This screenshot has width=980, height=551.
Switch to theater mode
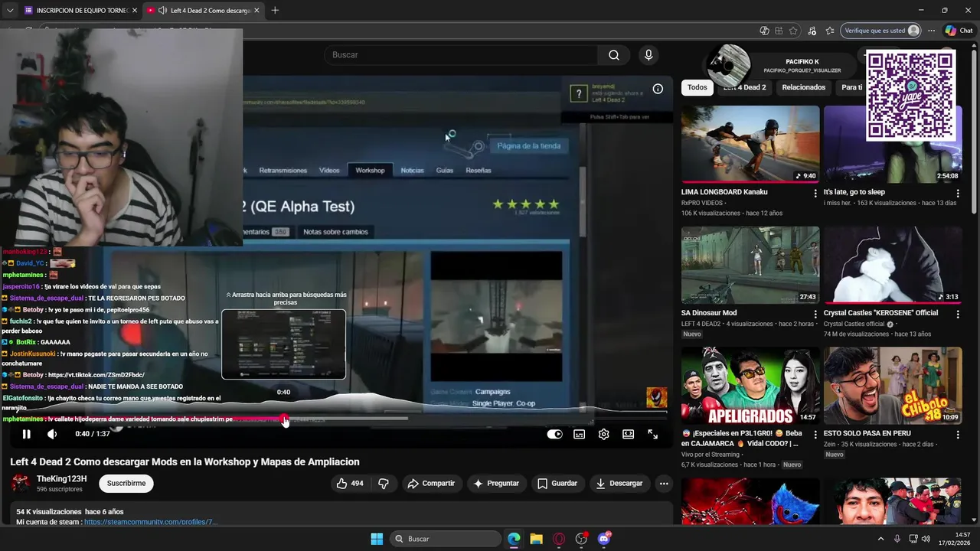coord(629,434)
